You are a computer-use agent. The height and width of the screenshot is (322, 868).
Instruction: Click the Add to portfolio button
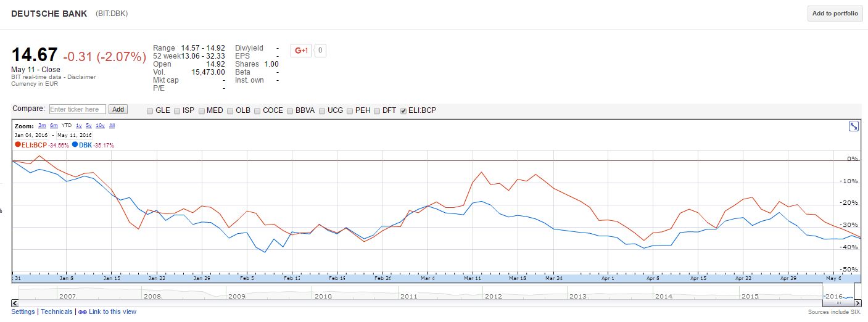[x=835, y=14]
